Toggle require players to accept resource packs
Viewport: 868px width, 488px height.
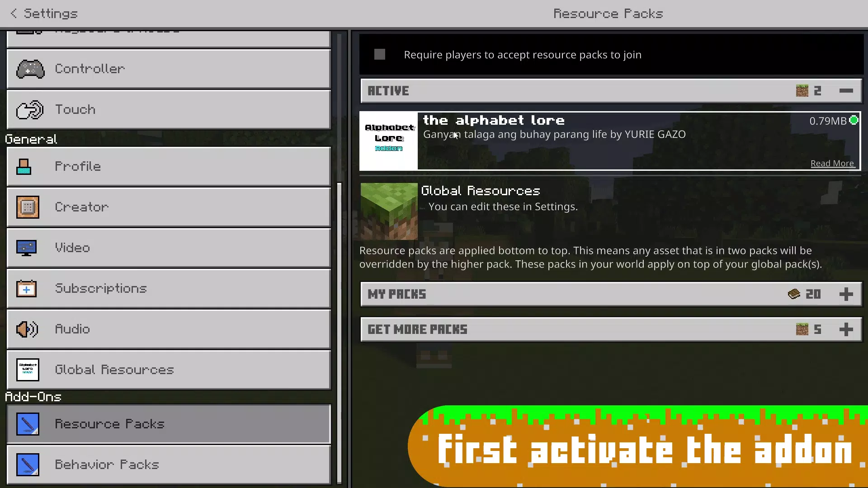[x=379, y=54]
